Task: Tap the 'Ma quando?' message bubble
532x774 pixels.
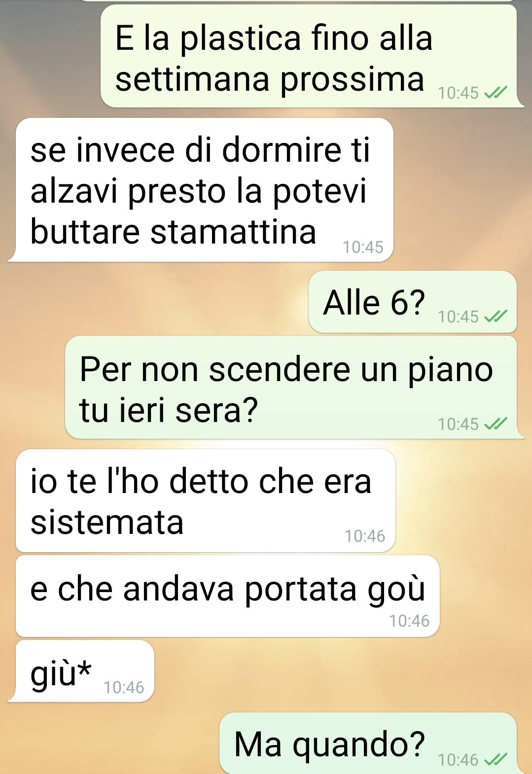Action: 368,743
